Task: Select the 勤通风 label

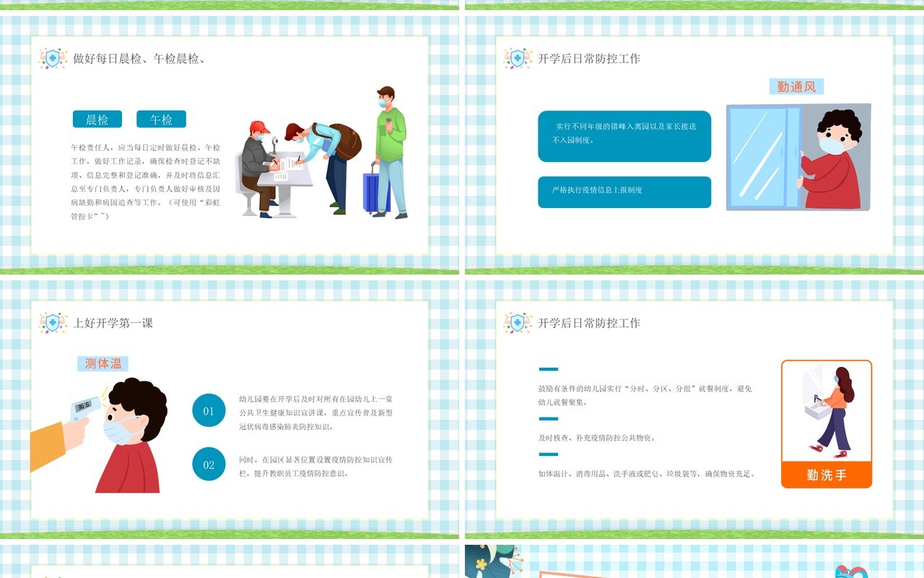Action: (796, 87)
